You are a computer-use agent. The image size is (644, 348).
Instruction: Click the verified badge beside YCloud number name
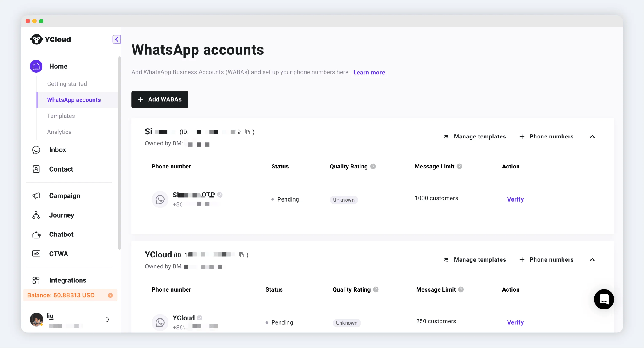pos(199,318)
